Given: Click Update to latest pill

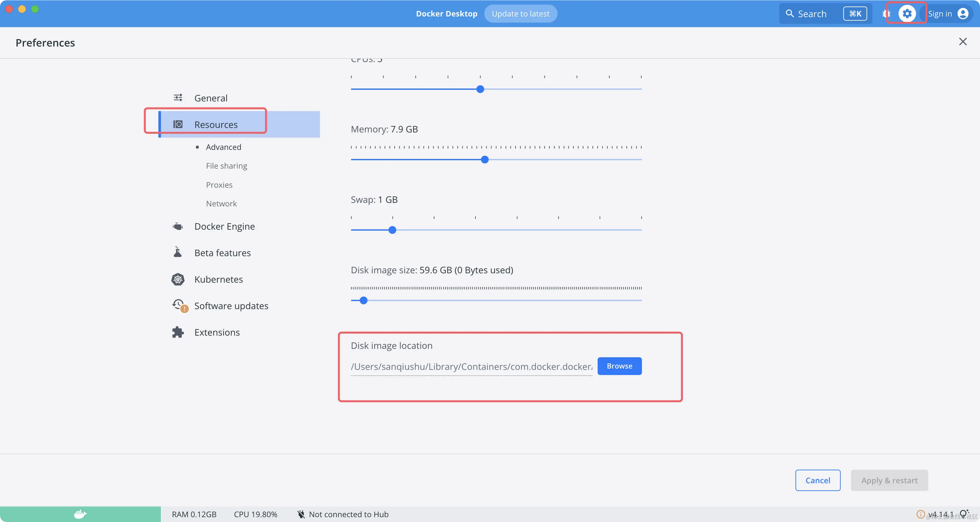Looking at the screenshot, I should coord(520,14).
